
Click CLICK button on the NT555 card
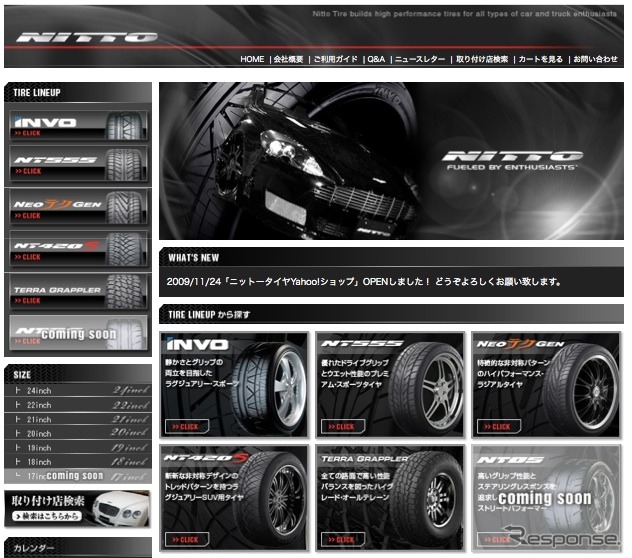pyautogui.click(x=343, y=427)
